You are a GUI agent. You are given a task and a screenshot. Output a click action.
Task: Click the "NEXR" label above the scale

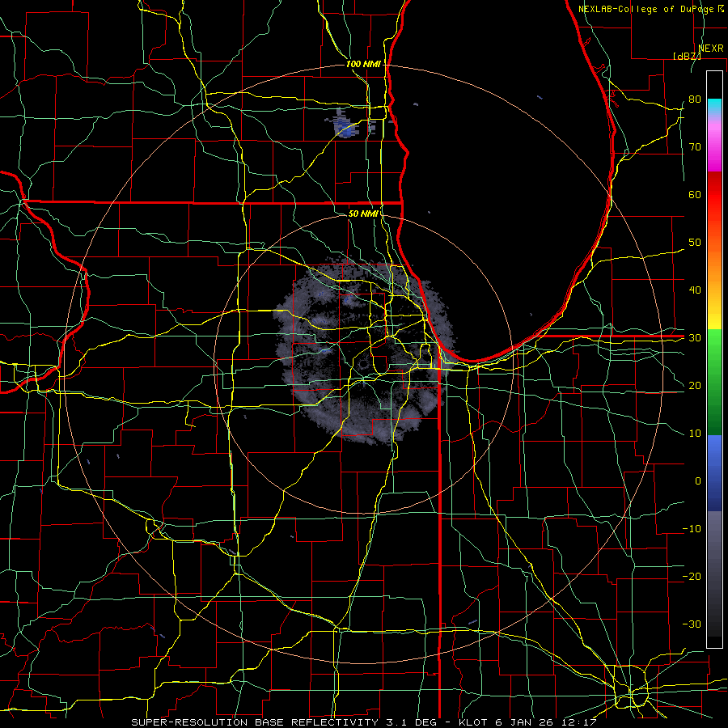point(711,49)
